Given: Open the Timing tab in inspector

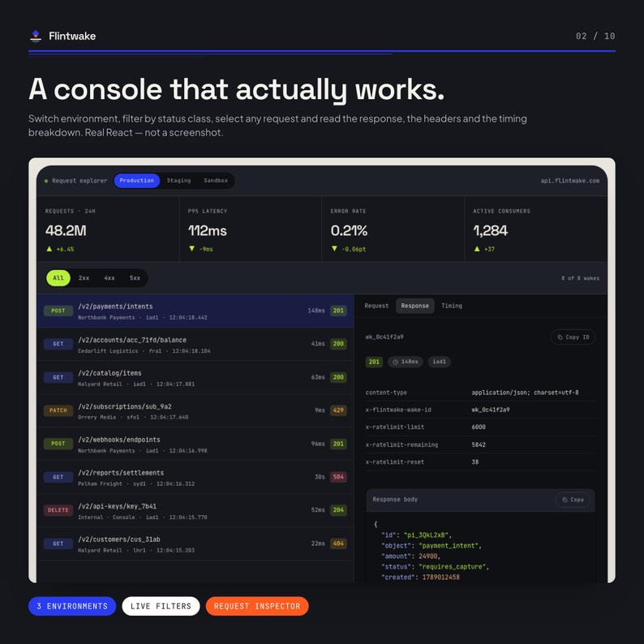Looking at the screenshot, I should click(x=452, y=306).
